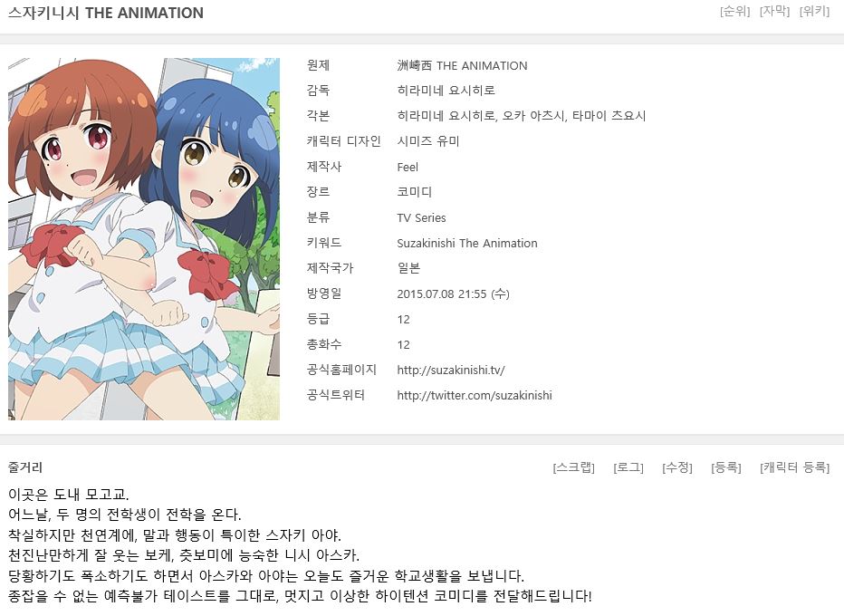Image resolution: width=844 pixels, height=616 pixels.
Task: Open the suzakinishi.tv official homepage URL
Action: (451, 370)
